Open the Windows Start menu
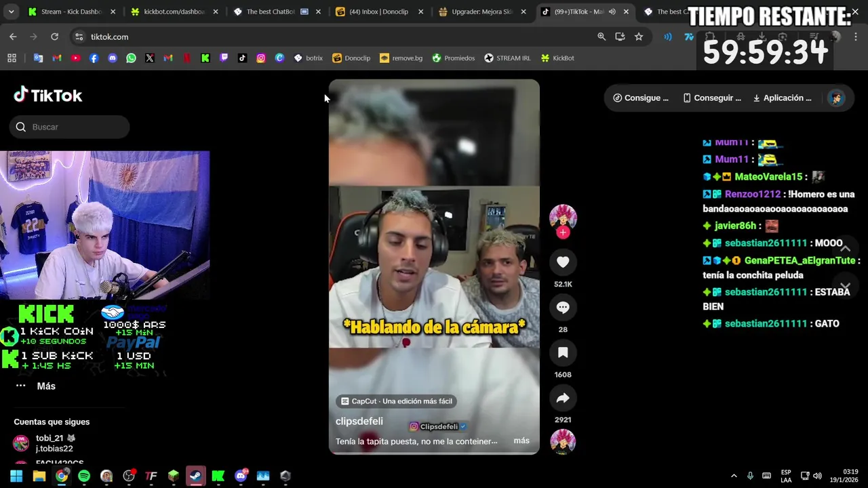Viewport: 868px width, 488px height. point(16,476)
